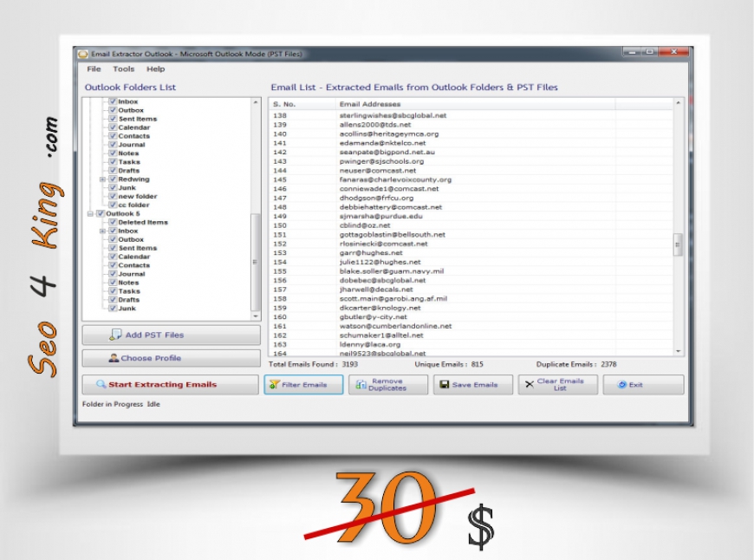This screenshot has width=754, height=560.
Task: Select row acollins@heritageymca.org
Action: (x=471, y=133)
